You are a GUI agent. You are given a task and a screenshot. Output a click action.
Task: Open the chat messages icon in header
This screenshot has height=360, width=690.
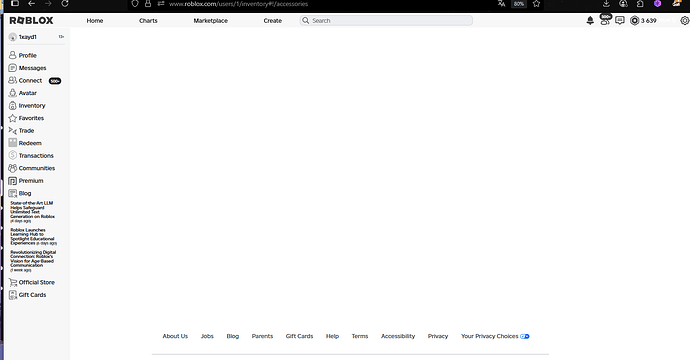tap(620, 21)
